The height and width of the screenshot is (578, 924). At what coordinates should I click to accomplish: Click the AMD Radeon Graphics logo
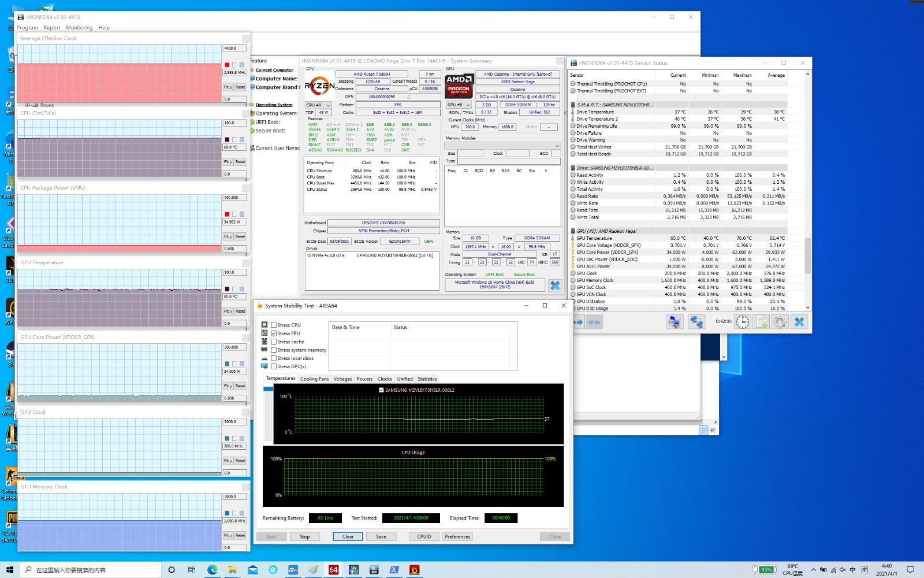coord(459,86)
